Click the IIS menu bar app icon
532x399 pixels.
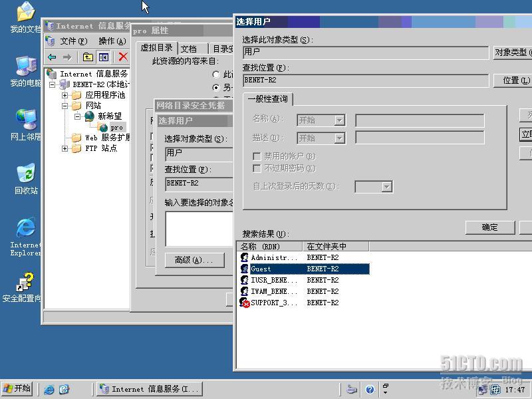pos(51,41)
